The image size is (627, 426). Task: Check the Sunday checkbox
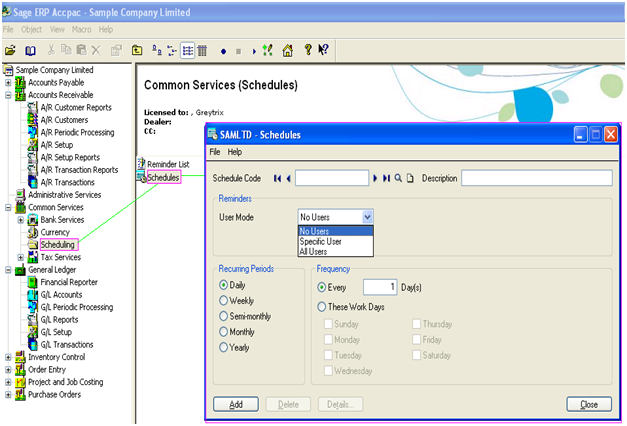pos(328,324)
